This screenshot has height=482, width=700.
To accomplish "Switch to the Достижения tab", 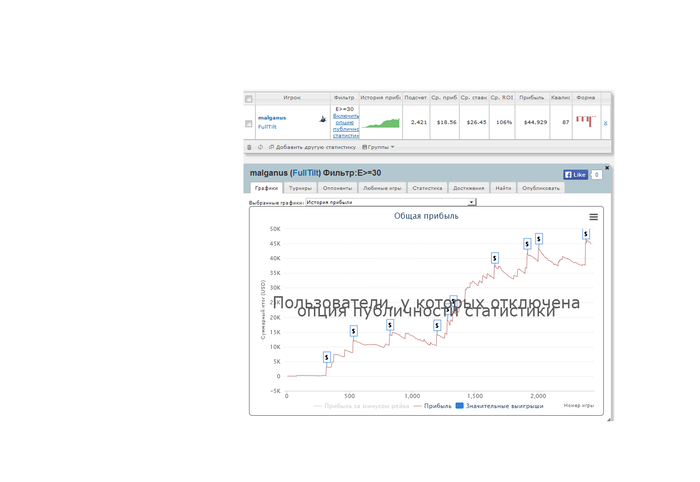I will pyautogui.click(x=469, y=188).
